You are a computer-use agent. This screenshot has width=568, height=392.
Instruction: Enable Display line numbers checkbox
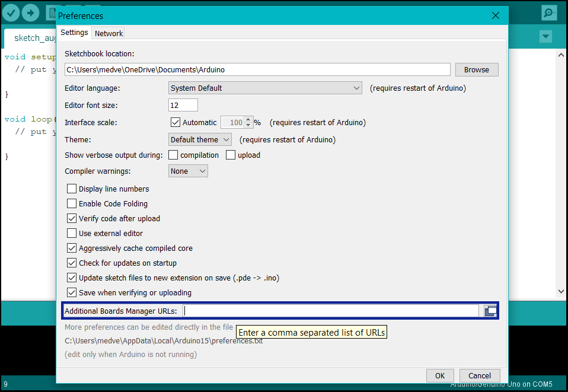coord(72,189)
